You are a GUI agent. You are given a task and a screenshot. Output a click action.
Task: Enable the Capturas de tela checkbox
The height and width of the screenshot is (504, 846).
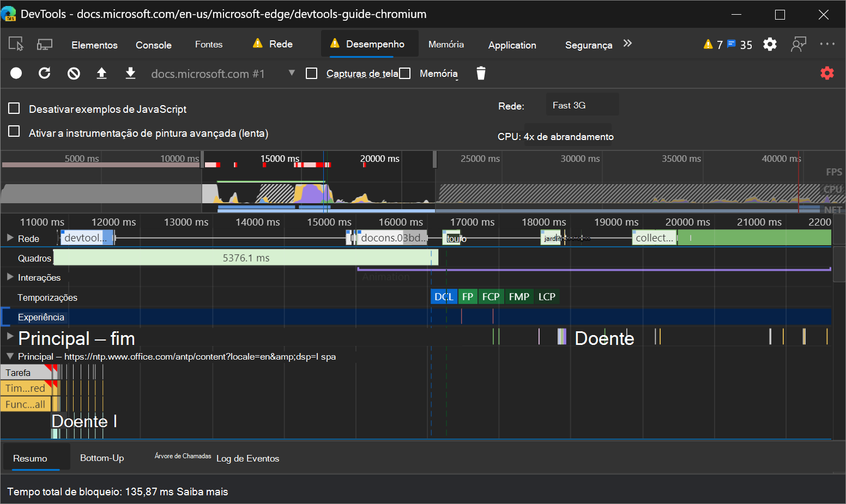point(311,73)
